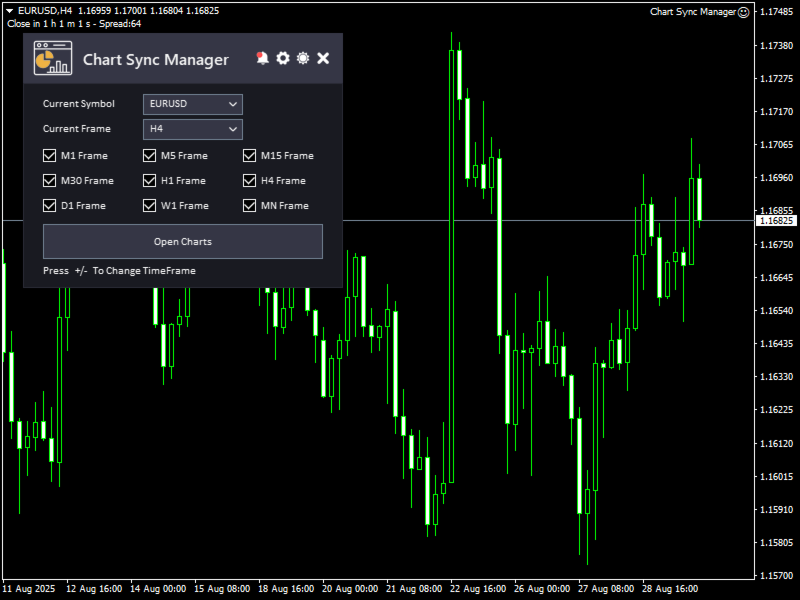The image size is (800, 600).
Task: Click 'Press +/- To Change TimeFrame' hint
Action: [x=119, y=271]
